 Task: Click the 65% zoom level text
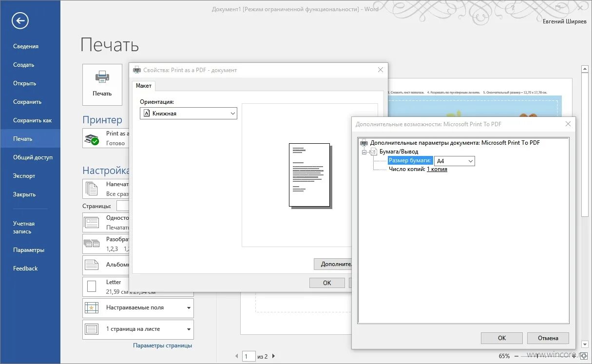point(504,356)
